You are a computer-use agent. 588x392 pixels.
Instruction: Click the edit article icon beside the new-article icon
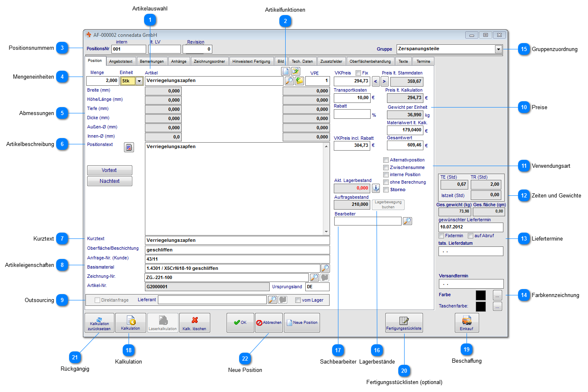[x=296, y=71]
